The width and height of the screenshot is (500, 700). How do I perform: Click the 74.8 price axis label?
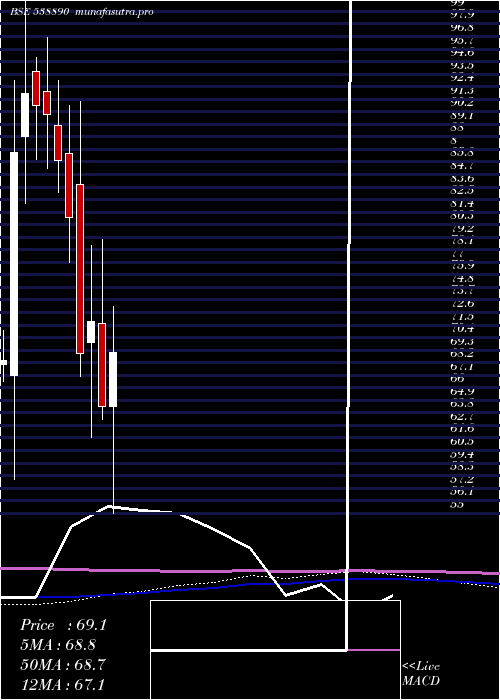point(462,279)
